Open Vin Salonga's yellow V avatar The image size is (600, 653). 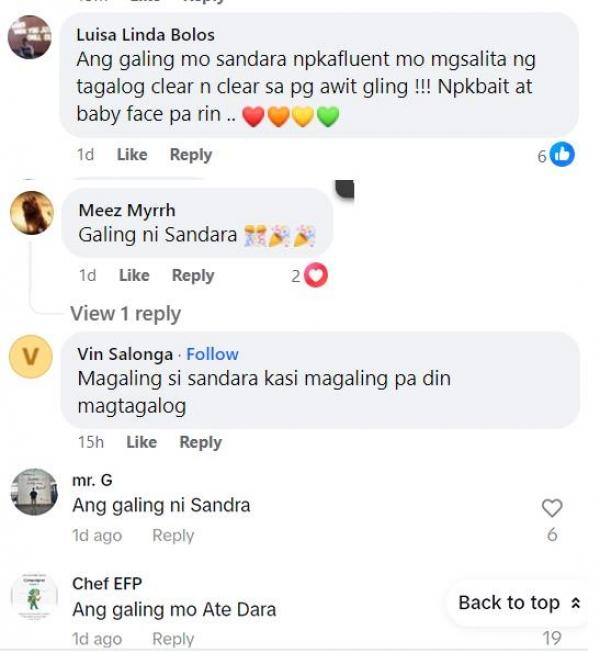31,356
